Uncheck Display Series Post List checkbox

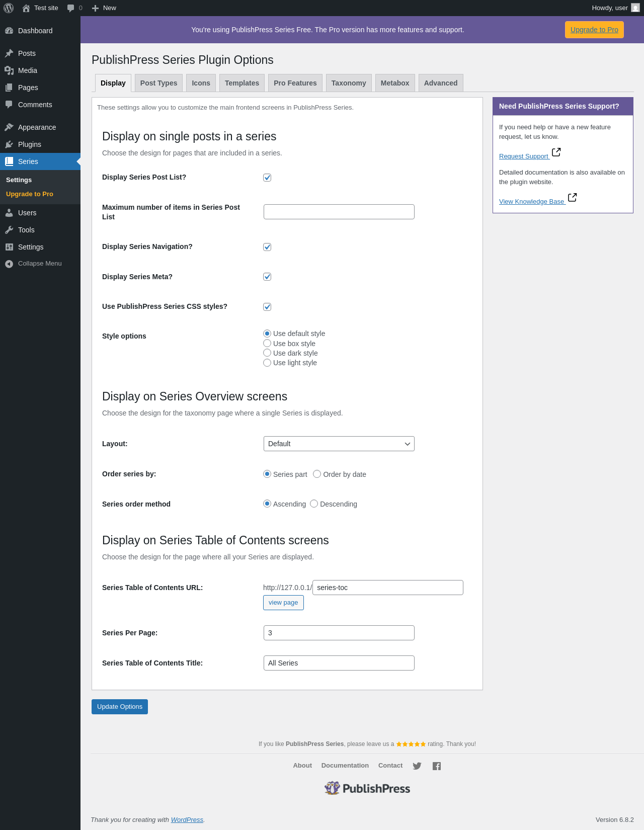coord(267,178)
